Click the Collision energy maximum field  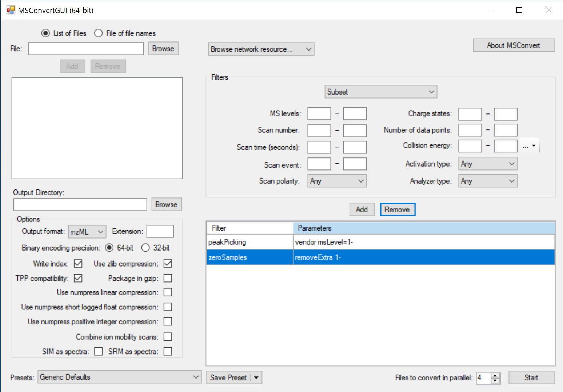506,146
